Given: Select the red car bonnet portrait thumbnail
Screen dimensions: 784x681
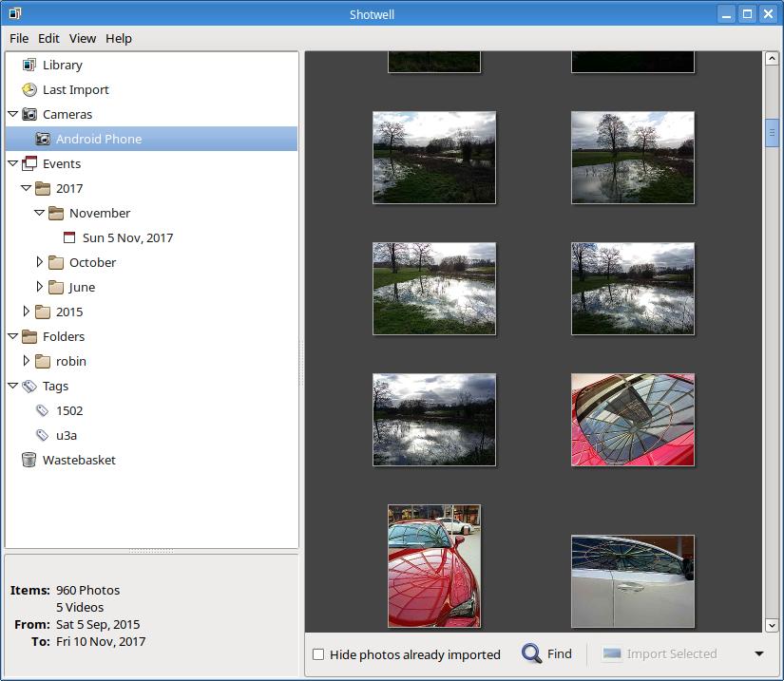Looking at the screenshot, I should click(x=434, y=566).
